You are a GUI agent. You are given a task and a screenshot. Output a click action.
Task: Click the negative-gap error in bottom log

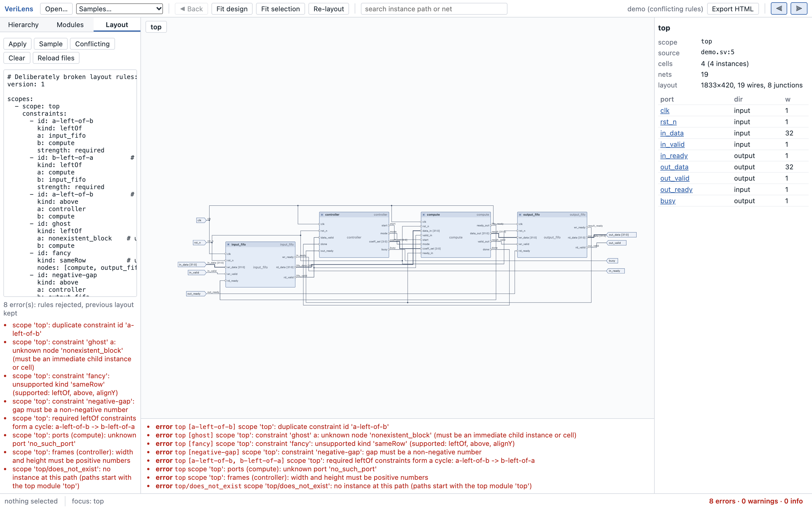coord(318,452)
